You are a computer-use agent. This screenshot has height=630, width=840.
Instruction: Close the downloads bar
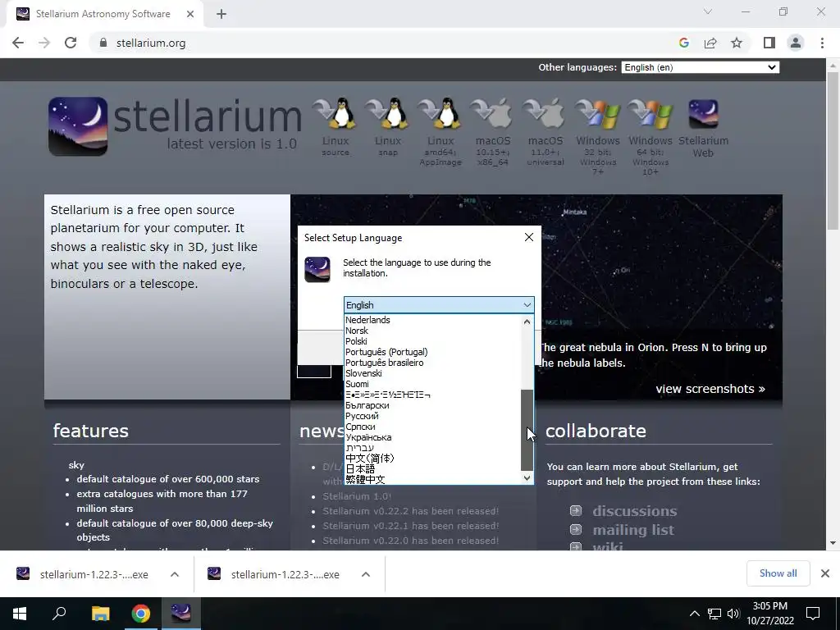tap(825, 573)
